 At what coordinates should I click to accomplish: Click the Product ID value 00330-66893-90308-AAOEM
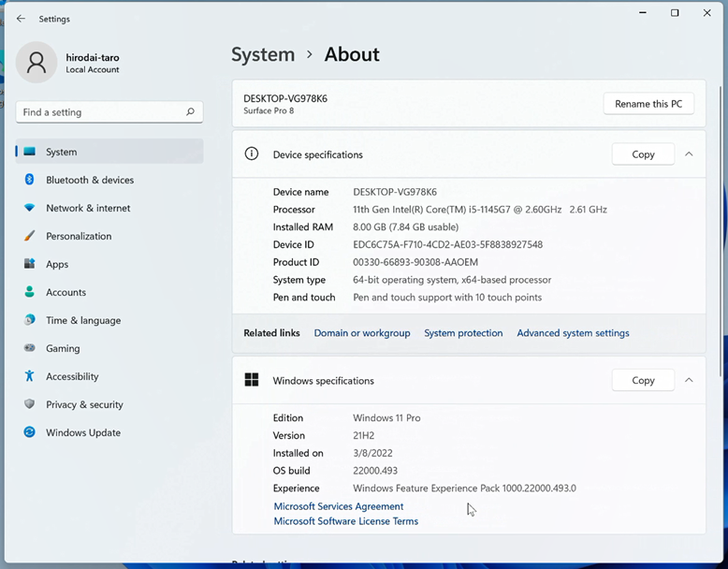tap(415, 262)
